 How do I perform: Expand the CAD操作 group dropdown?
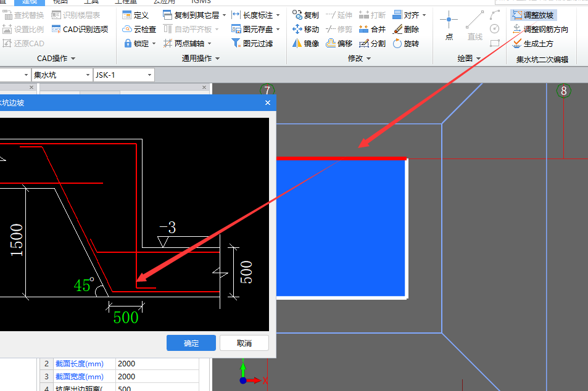[x=73, y=59]
